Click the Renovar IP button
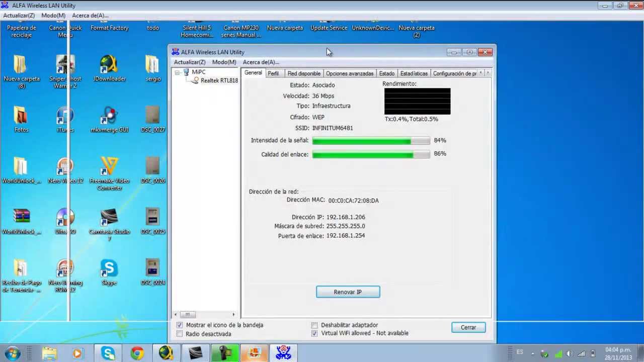This screenshot has height=362, width=644. point(348,292)
